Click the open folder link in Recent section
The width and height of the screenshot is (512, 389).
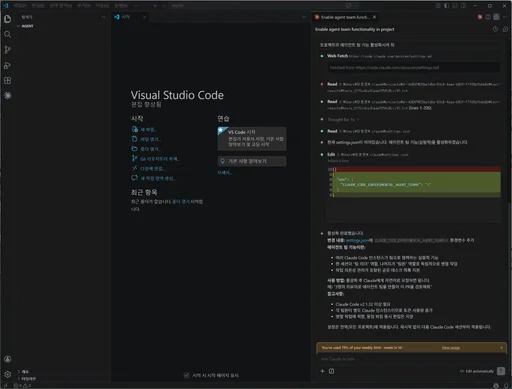tap(181, 202)
